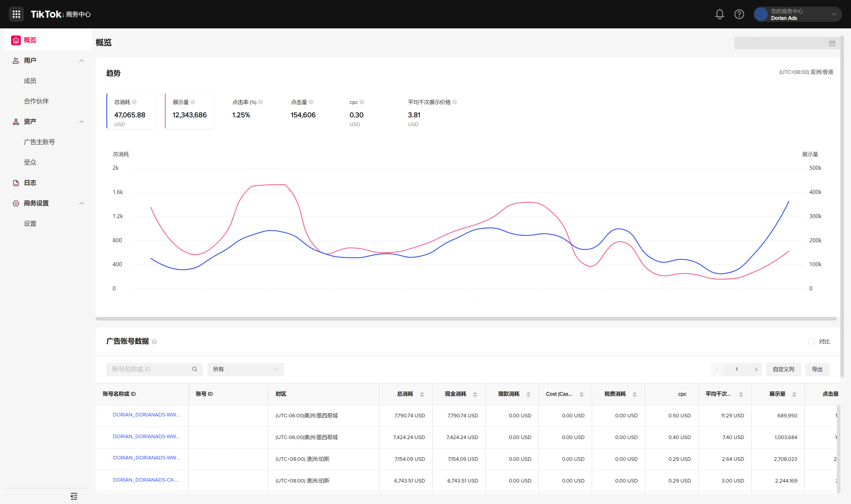Screen dimensions: 851x504
Task: Click search magnifier in account field
Action: pos(195,369)
